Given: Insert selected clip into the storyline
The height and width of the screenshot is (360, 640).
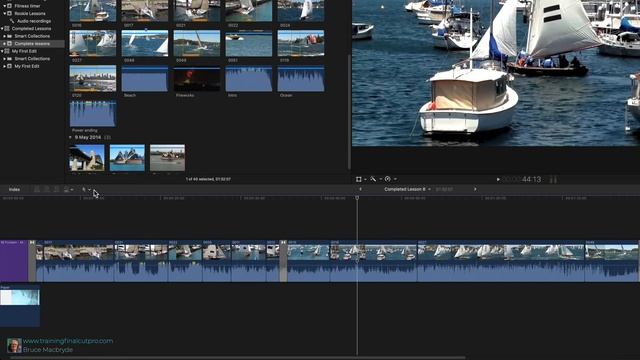Looking at the screenshot, I should [x=47, y=189].
